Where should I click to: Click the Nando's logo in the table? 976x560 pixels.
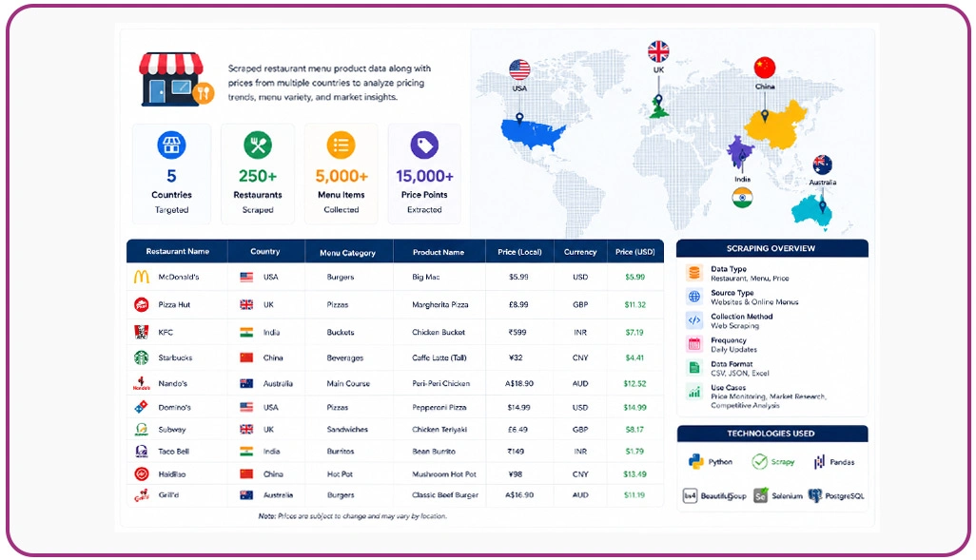click(142, 383)
